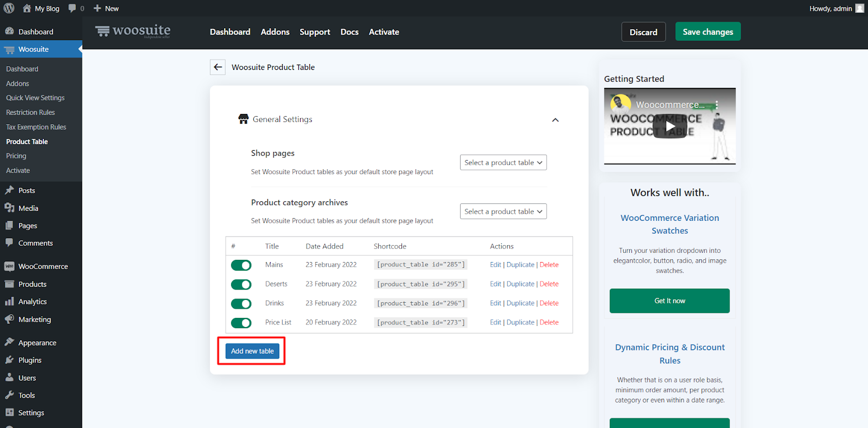Open Dynamic Pricing & Discount Rules link
The height and width of the screenshot is (428, 868).
tap(670, 354)
